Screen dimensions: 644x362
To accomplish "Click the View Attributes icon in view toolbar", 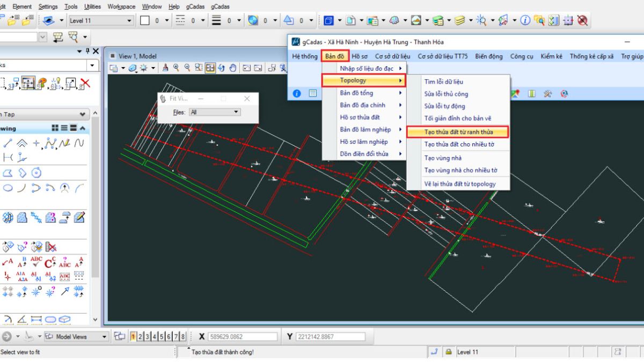I will pos(114,68).
